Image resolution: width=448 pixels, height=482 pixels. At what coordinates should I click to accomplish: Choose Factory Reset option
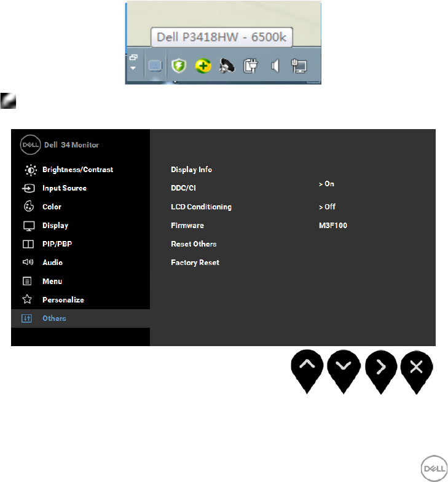coord(195,263)
